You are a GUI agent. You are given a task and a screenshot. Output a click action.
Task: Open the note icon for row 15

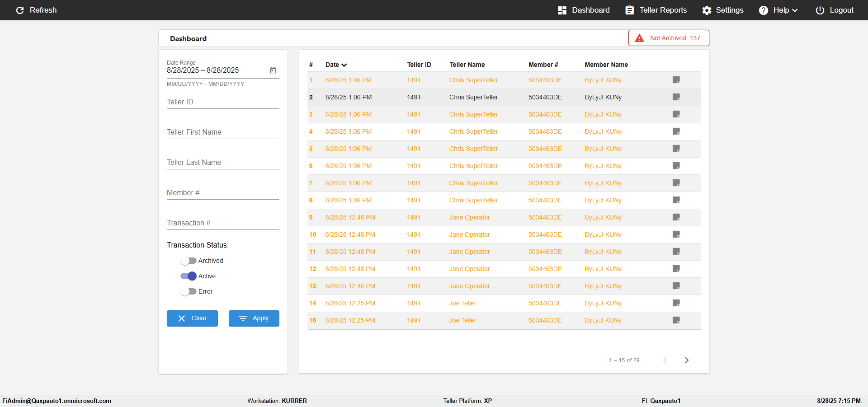click(x=676, y=320)
